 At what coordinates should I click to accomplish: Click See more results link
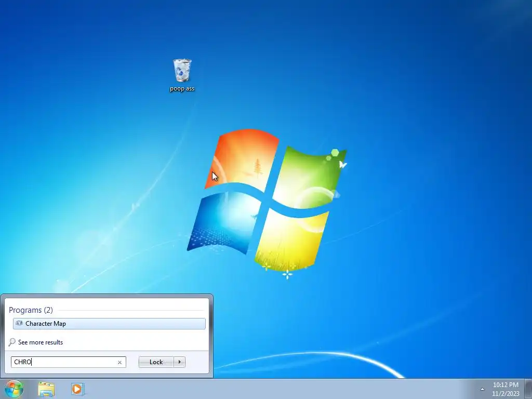[x=41, y=342]
